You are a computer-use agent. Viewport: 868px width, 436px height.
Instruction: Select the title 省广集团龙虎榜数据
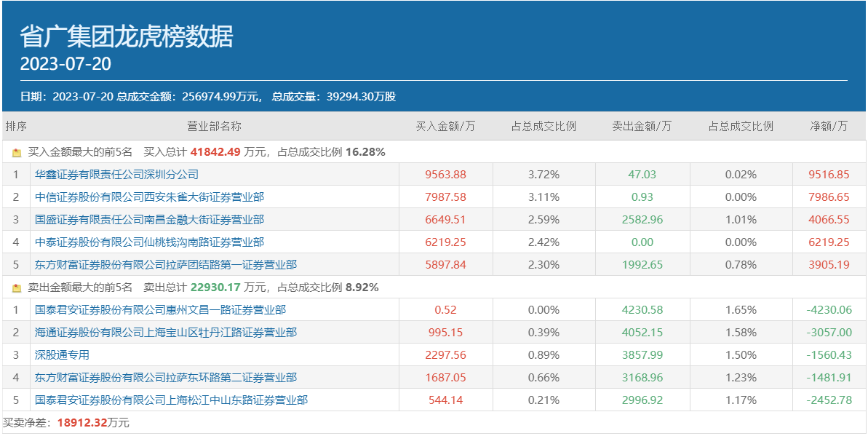127,36
